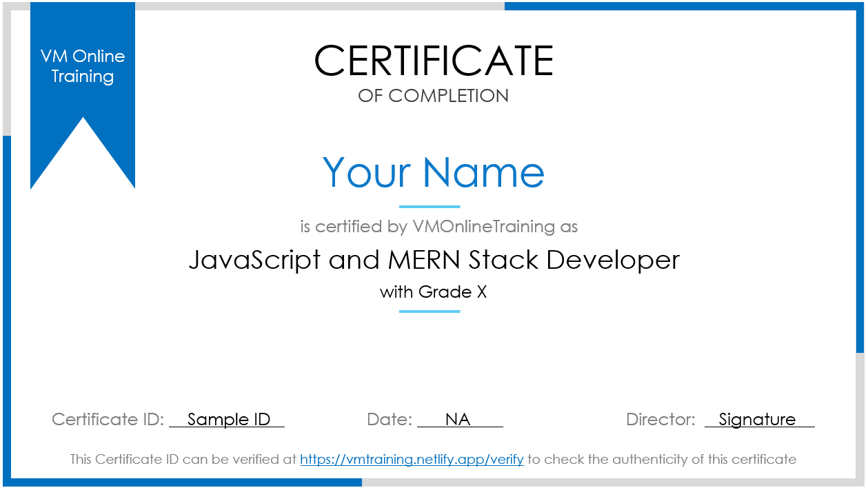Click the 'Your Name' recipient text
868x490 pixels.
(434, 172)
